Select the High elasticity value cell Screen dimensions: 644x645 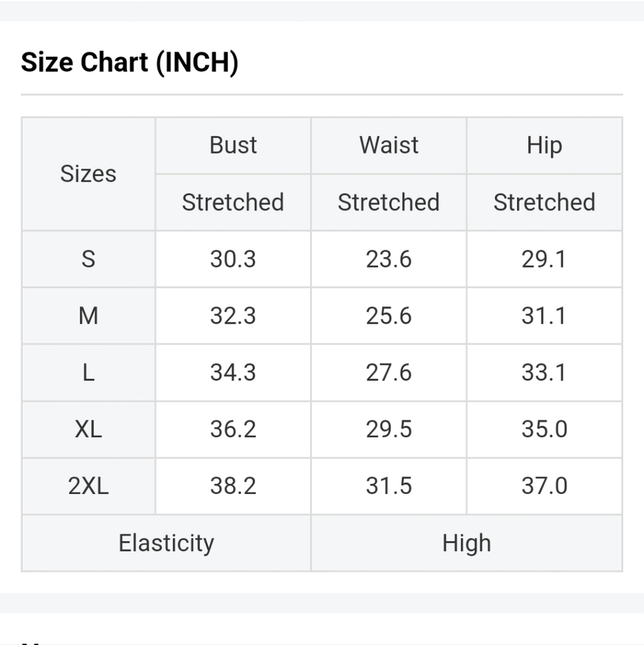coord(466,542)
